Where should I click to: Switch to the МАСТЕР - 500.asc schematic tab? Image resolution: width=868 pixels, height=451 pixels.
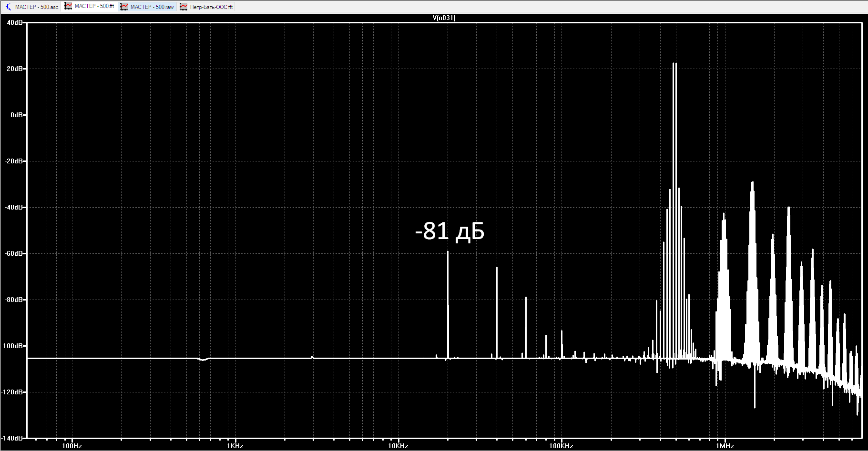37,7
